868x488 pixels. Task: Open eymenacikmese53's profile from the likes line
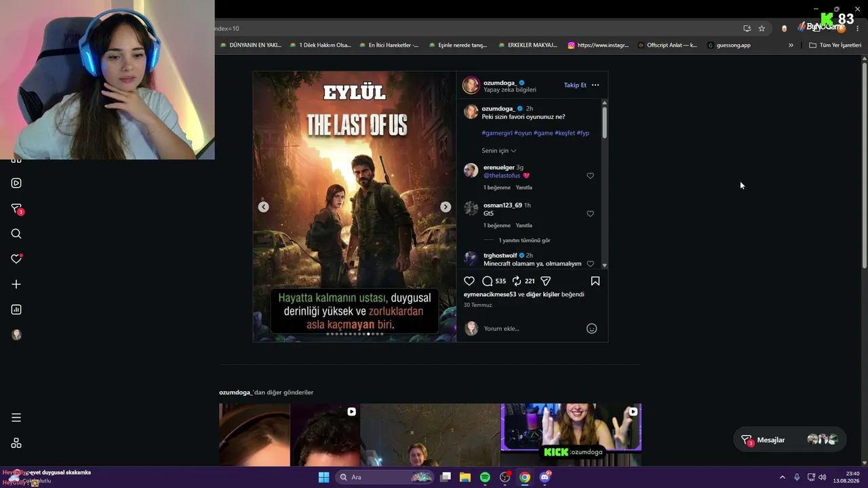[x=490, y=295]
